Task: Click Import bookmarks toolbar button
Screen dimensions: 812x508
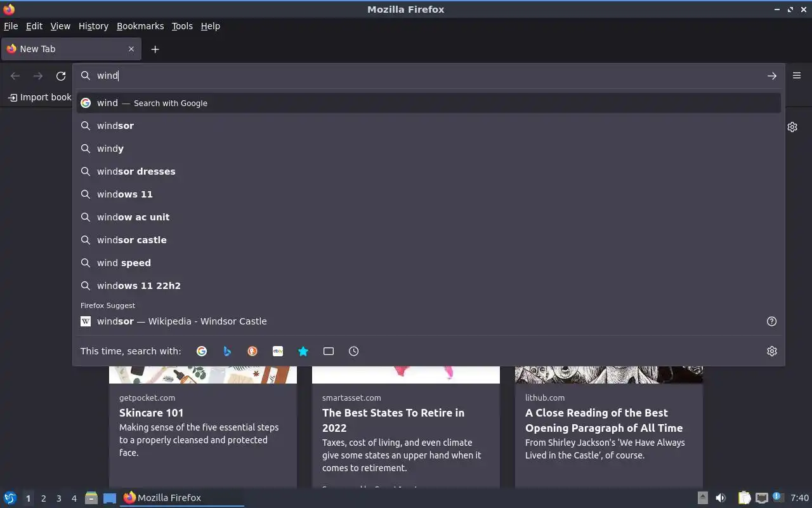Action: click(39, 97)
